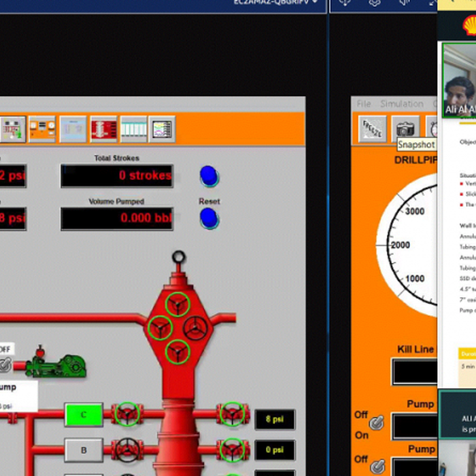476x476 pixels.
Task: Toggle the top swab valve on tree
Action: point(177,304)
